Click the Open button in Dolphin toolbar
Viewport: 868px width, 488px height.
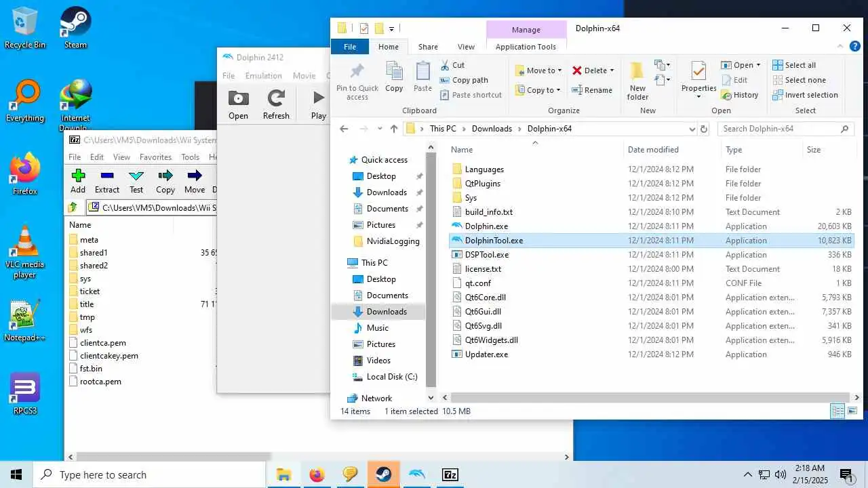(238, 105)
